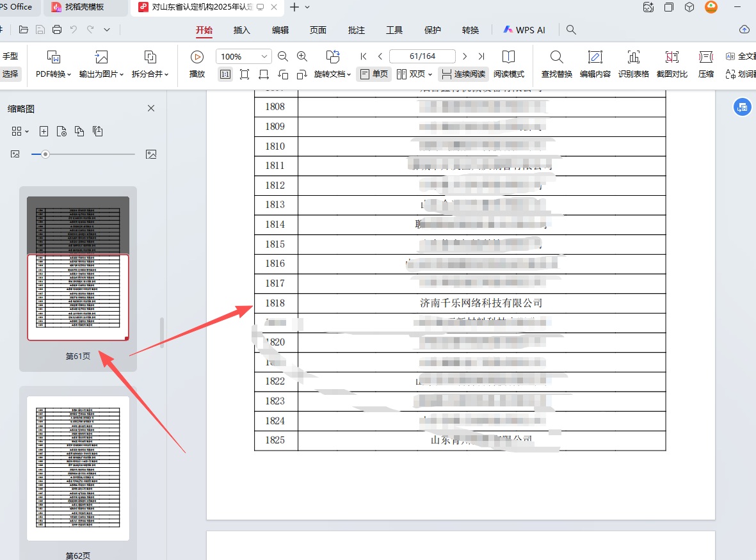Screen dimensions: 756x560
Task: Toggle the 1:1 actual size view
Action: click(225, 74)
